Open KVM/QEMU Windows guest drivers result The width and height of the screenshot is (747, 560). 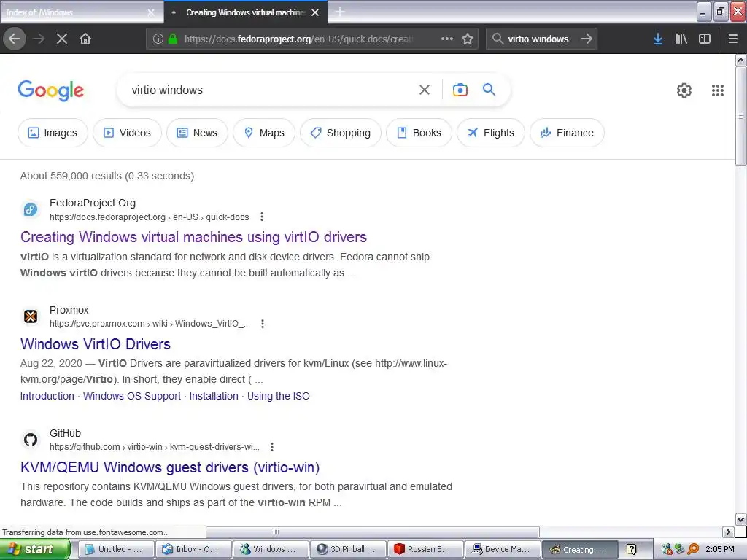[170, 467]
